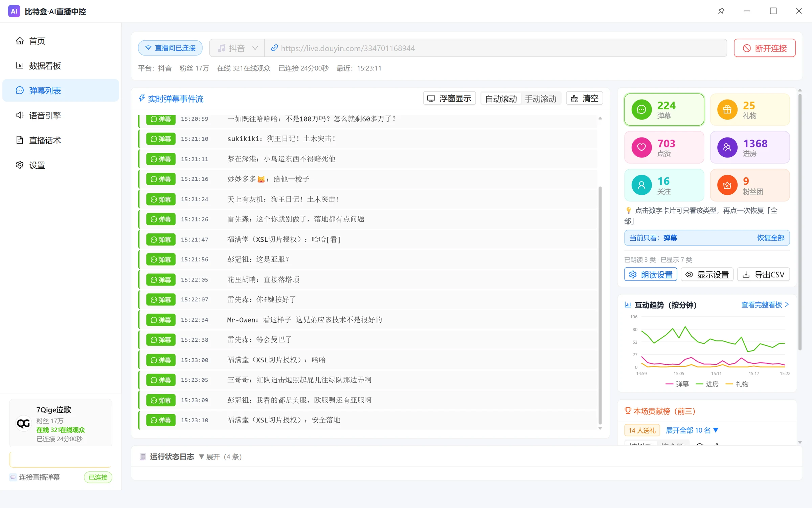812x508 pixels.
Task: Filter by the 25 礼物 card
Action: tap(750, 109)
